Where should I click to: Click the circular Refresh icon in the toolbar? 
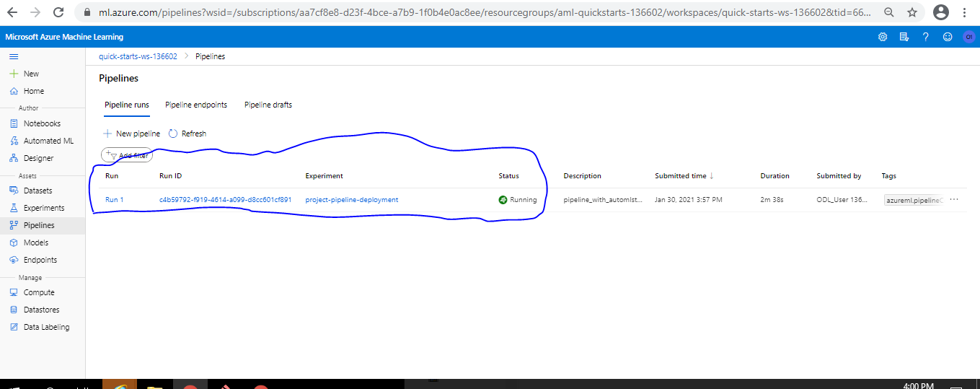(173, 134)
